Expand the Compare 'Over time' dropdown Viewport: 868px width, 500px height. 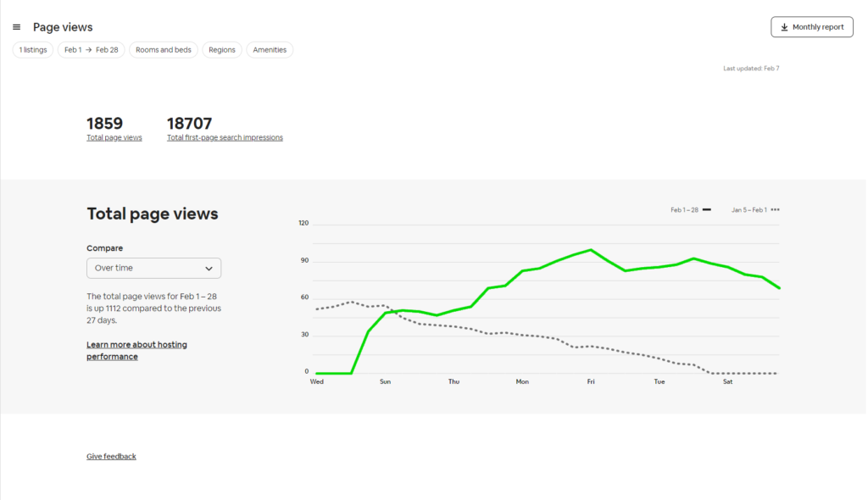coord(153,268)
